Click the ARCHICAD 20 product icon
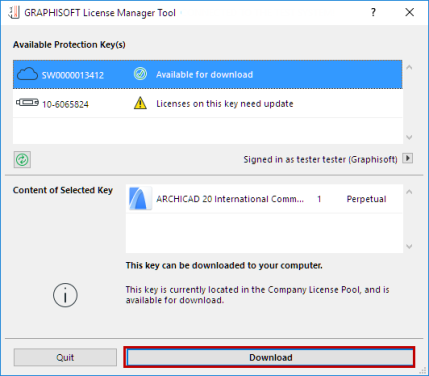 tap(140, 199)
